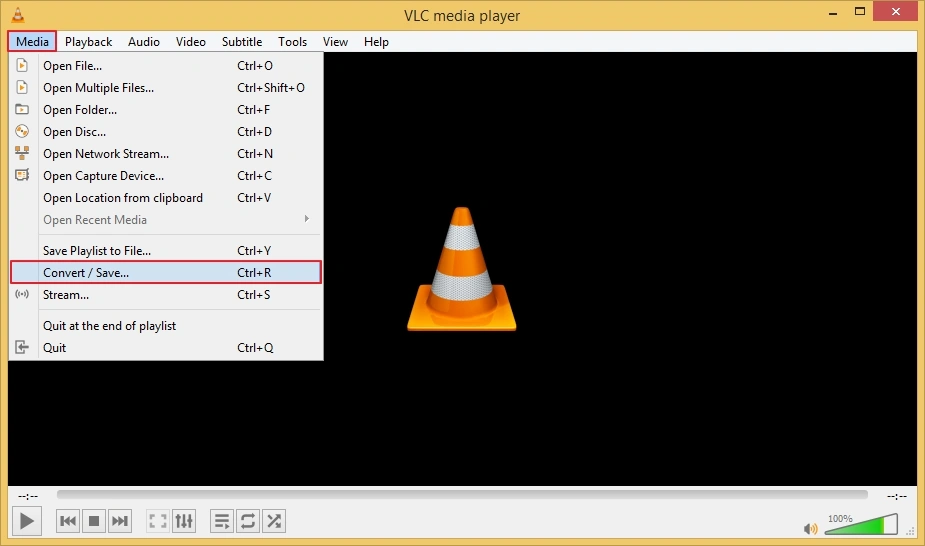Open the Media menu
The image size is (925, 546).
pyautogui.click(x=32, y=42)
